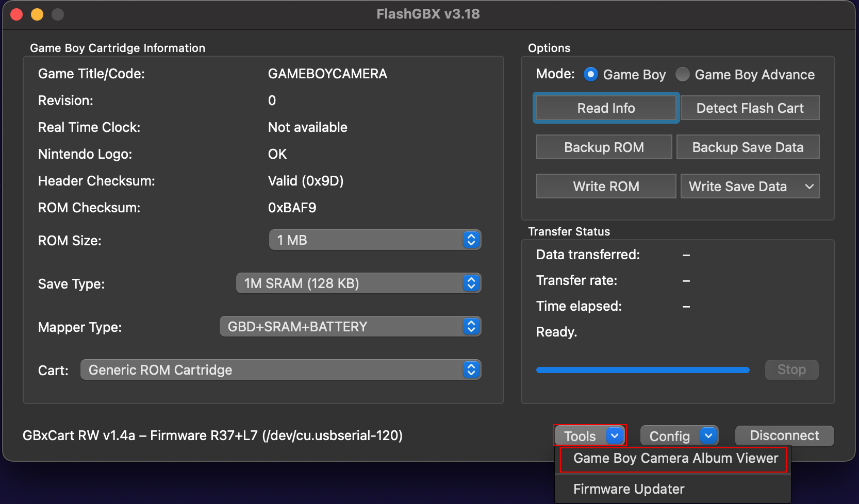Click the GBxCart RW firmware status text
The width and height of the screenshot is (859, 504).
[212, 436]
